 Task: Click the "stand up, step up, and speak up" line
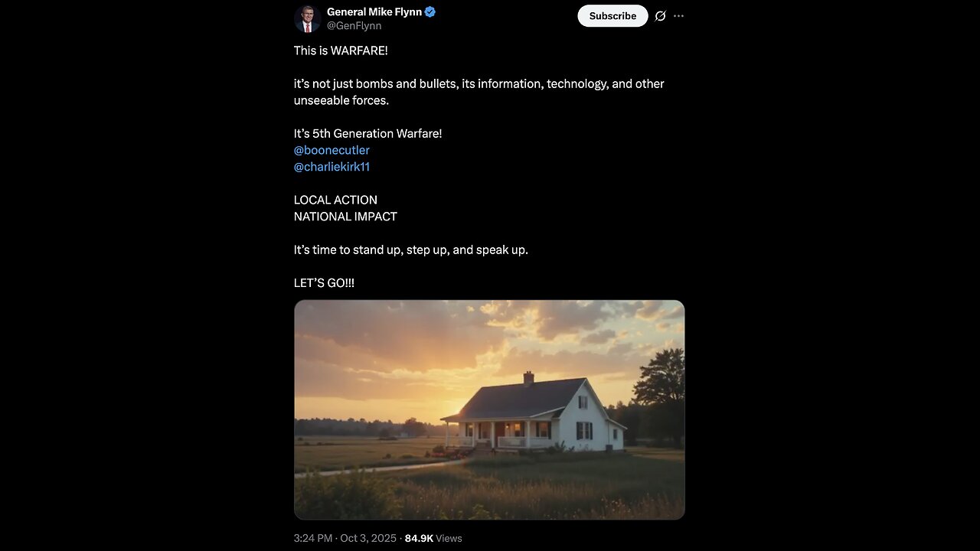[x=410, y=249]
